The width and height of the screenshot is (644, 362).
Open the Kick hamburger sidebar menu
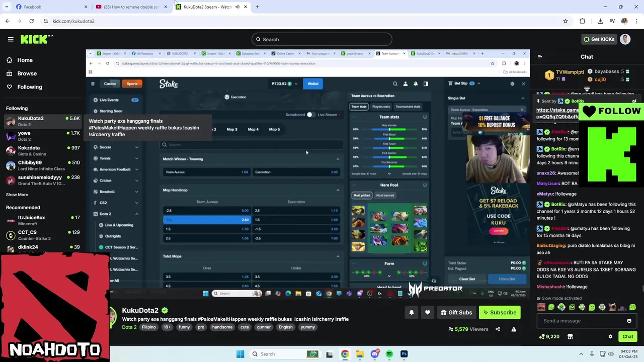11,39
